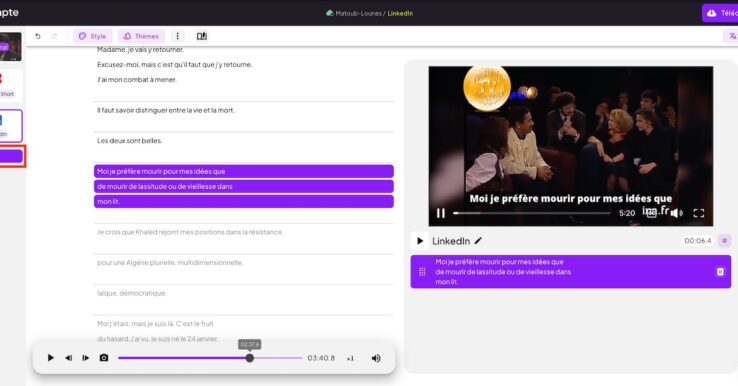Click the LinkedIn clip title

[x=451, y=241]
